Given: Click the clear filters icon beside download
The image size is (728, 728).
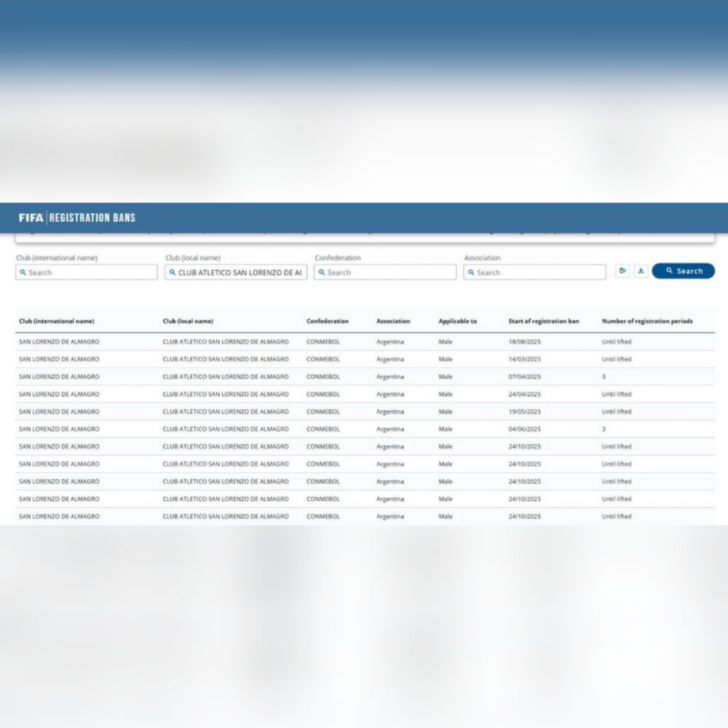Looking at the screenshot, I should pos(622,271).
